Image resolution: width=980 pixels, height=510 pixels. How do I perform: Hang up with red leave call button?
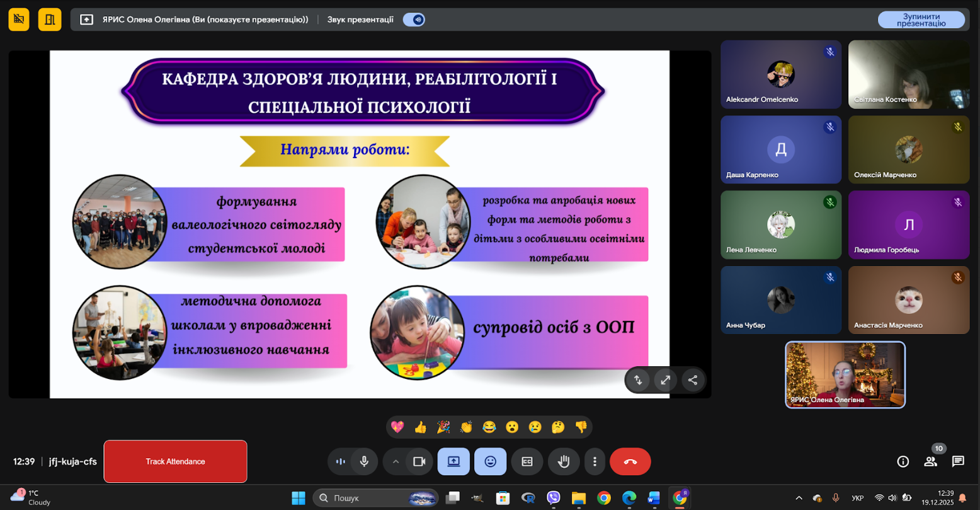(x=630, y=461)
